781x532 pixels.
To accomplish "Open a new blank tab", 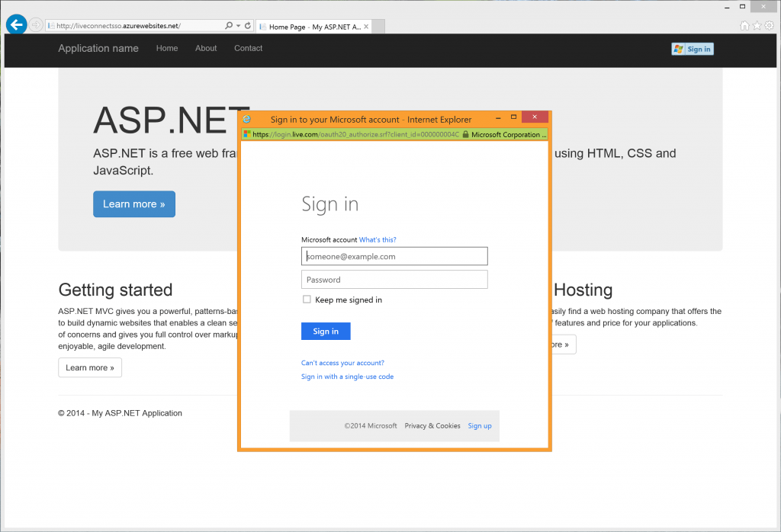I will click(378, 27).
